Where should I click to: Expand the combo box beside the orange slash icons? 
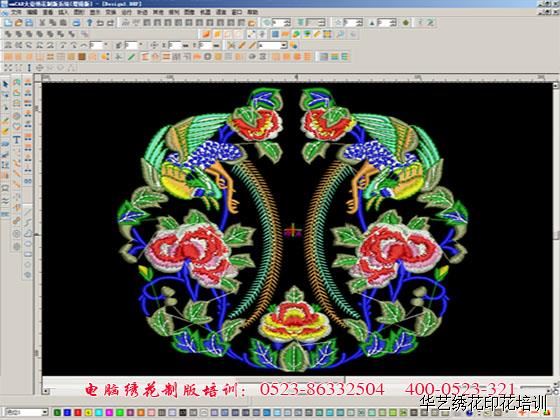point(284,45)
